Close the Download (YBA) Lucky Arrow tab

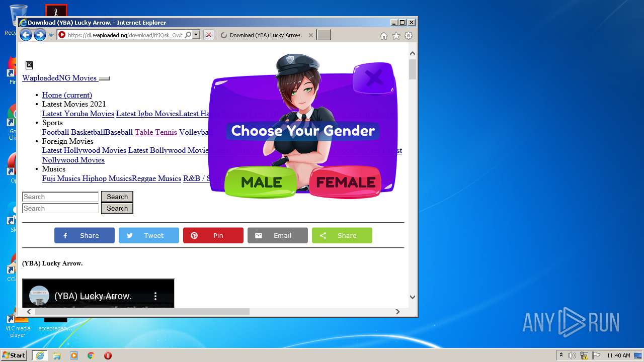pyautogui.click(x=310, y=35)
